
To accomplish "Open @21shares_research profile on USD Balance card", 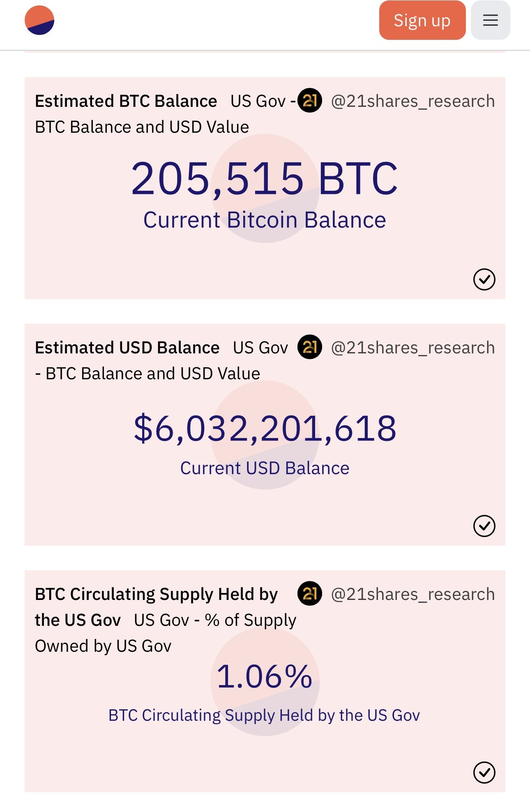I will [413, 348].
